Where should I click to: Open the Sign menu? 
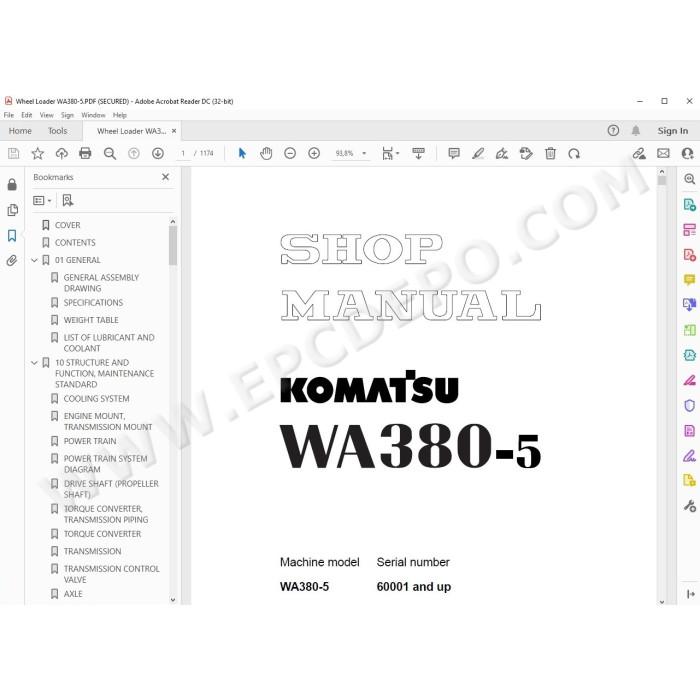coord(67,115)
